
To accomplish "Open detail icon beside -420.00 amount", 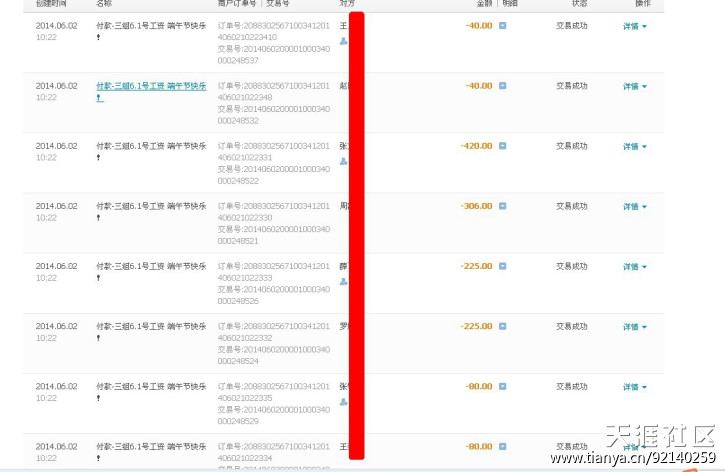I will tap(503, 146).
